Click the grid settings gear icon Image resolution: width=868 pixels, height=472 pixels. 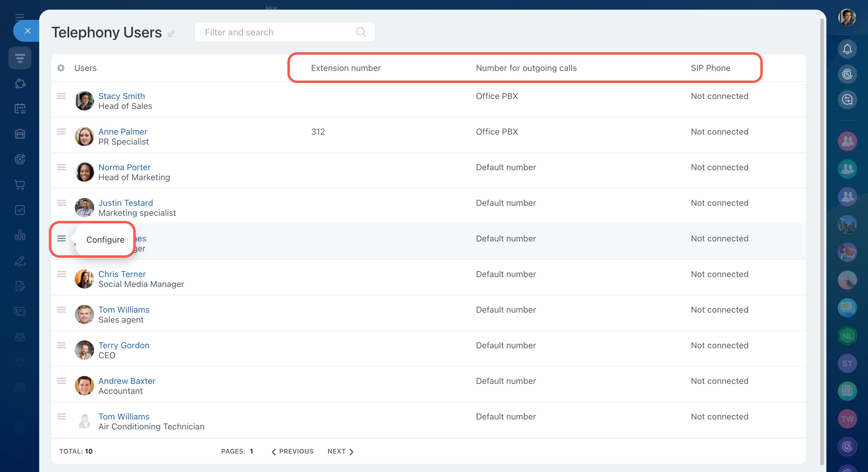(x=61, y=68)
